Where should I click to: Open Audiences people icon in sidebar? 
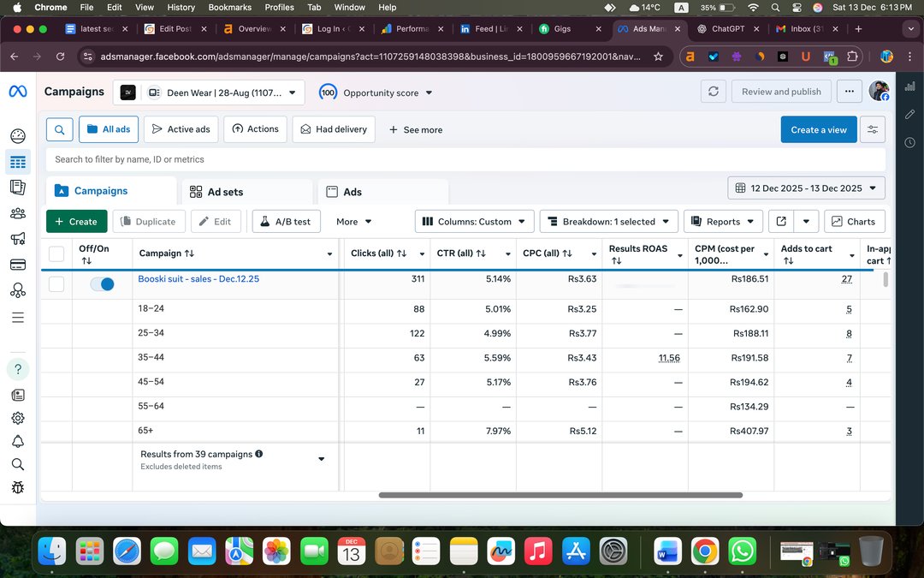point(18,213)
